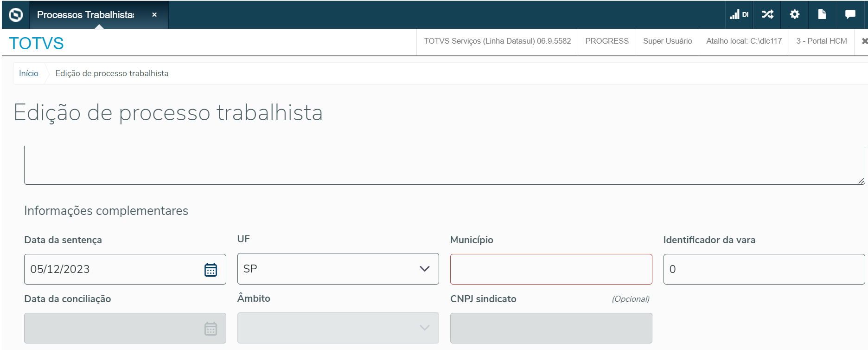Screen dimensions: 868x350
Task: Click Edição de processo trabalhista breadcrumb
Action: click(x=112, y=73)
